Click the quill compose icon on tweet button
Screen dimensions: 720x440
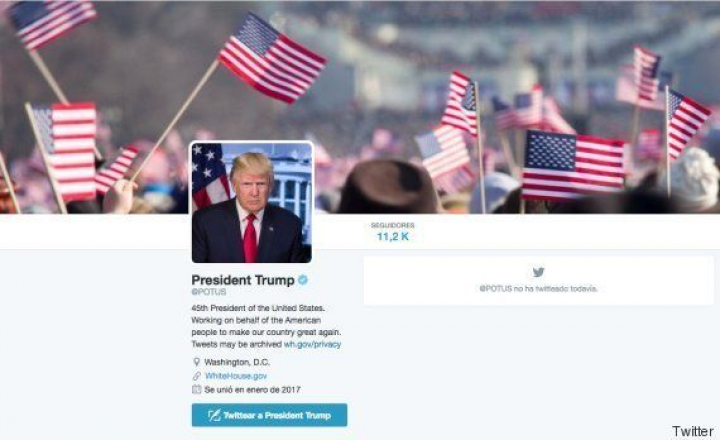pos(214,415)
